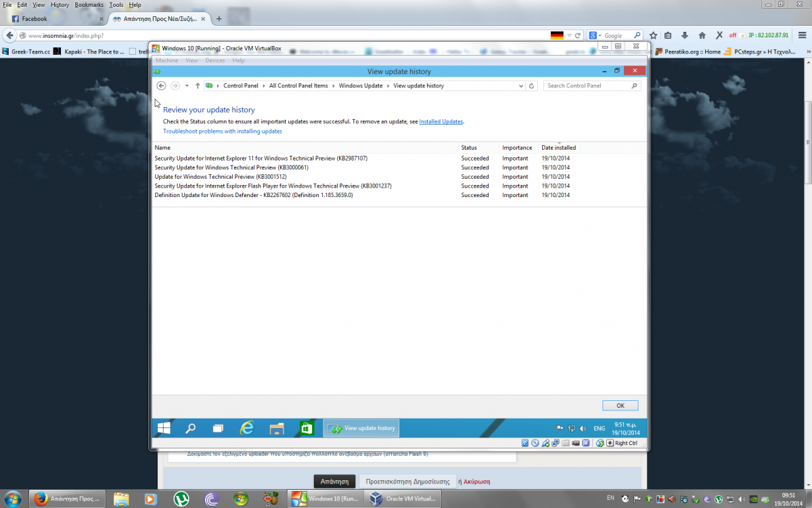812x508 pixels.
Task: Click the ENG language indicator in VM
Action: point(600,428)
